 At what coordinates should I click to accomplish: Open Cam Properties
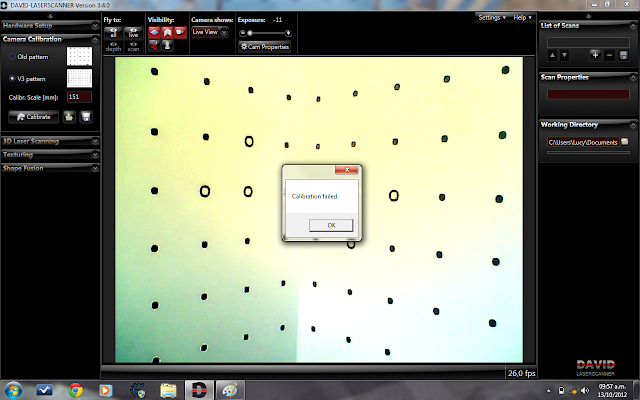[x=264, y=47]
